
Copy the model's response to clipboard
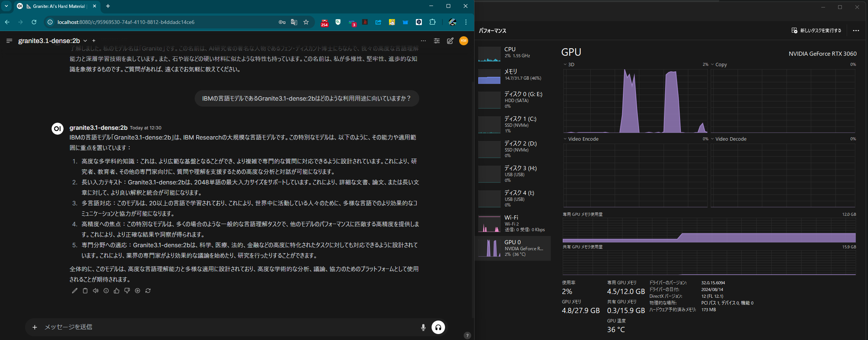[x=85, y=291]
